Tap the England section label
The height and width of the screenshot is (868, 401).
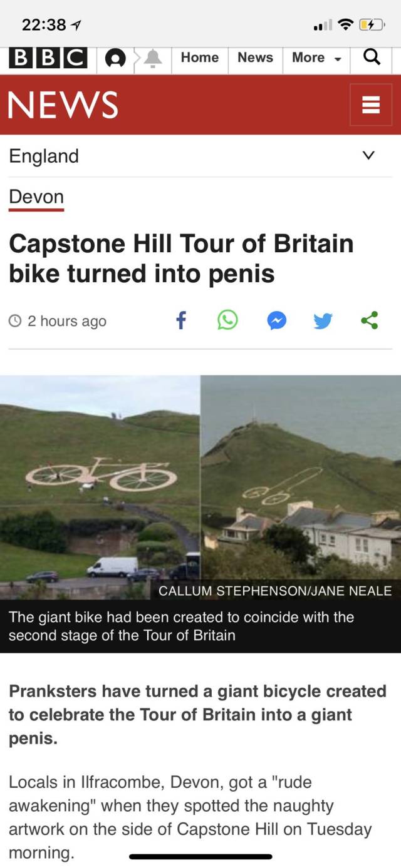click(44, 156)
